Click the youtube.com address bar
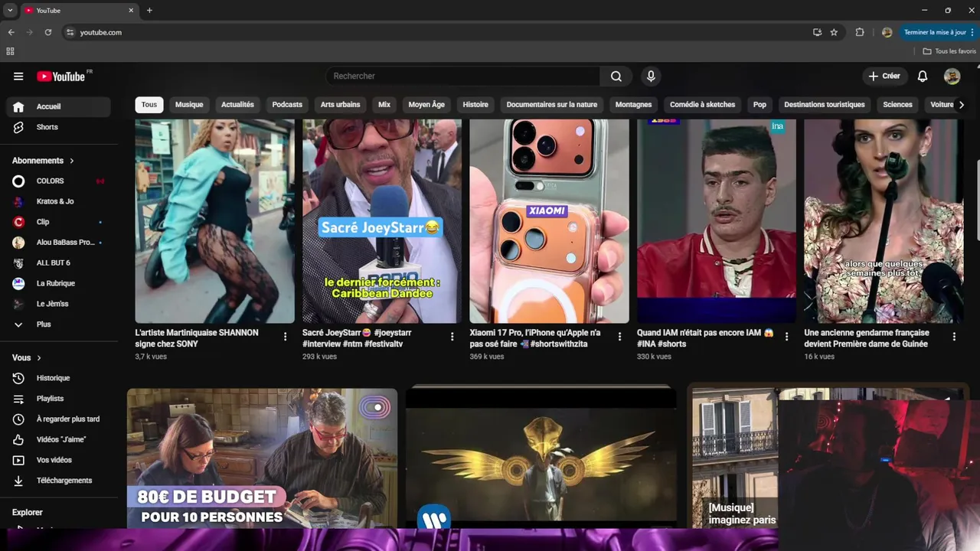 (x=436, y=32)
